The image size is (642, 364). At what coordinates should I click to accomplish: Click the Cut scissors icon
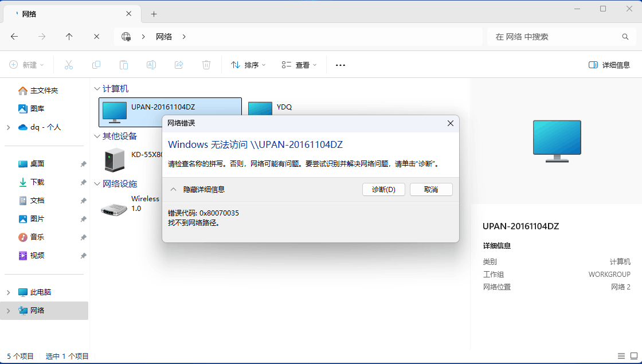68,65
